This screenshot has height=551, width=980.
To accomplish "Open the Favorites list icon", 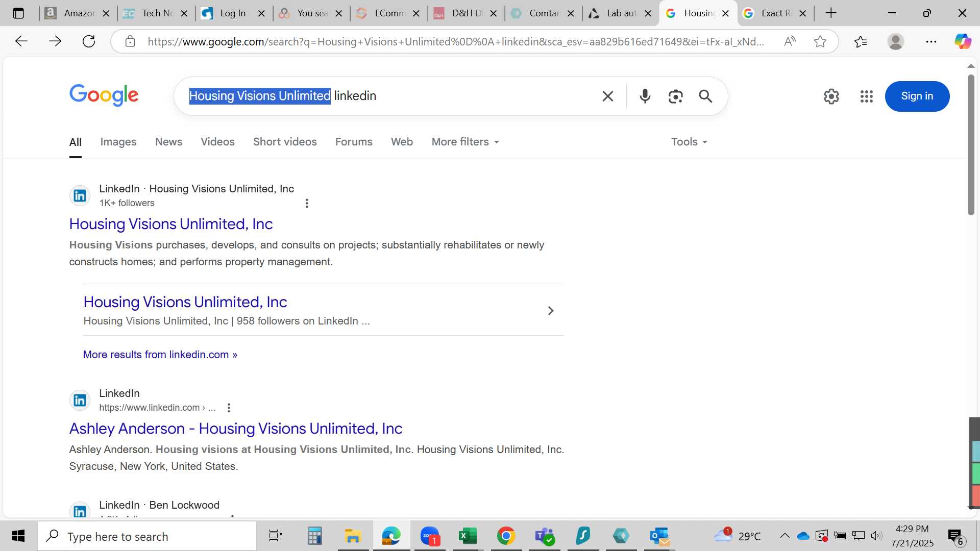I will point(861,41).
